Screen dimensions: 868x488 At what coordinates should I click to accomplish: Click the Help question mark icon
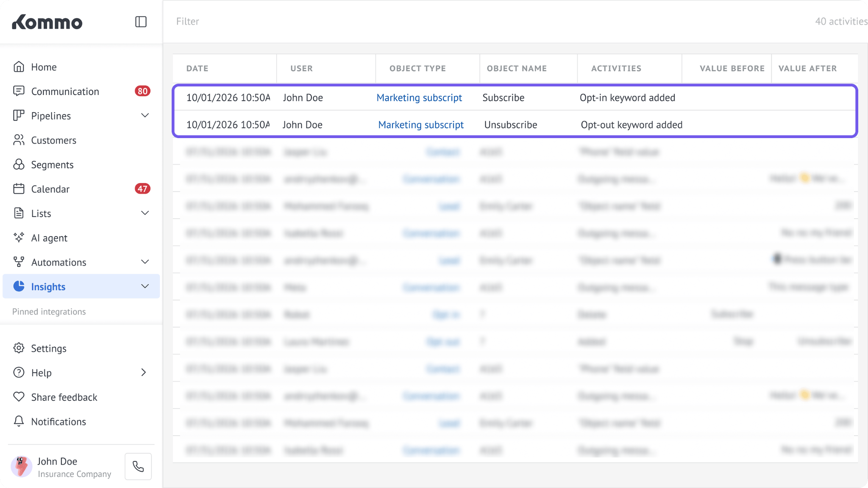tap(19, 372)
